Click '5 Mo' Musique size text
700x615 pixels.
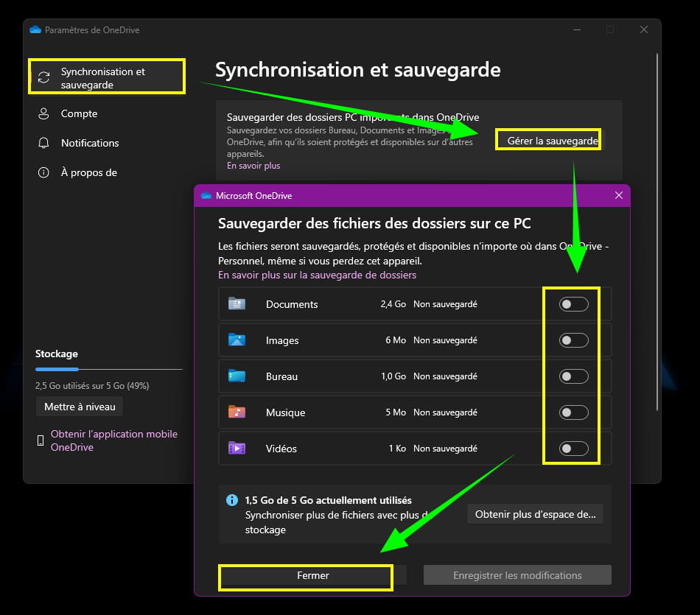coord(396,412)
